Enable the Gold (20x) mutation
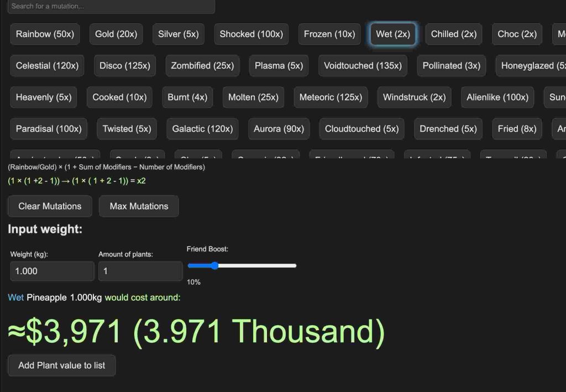Image resolution: width=566 pixels, height=392 pixels. [x=116, y=34]
